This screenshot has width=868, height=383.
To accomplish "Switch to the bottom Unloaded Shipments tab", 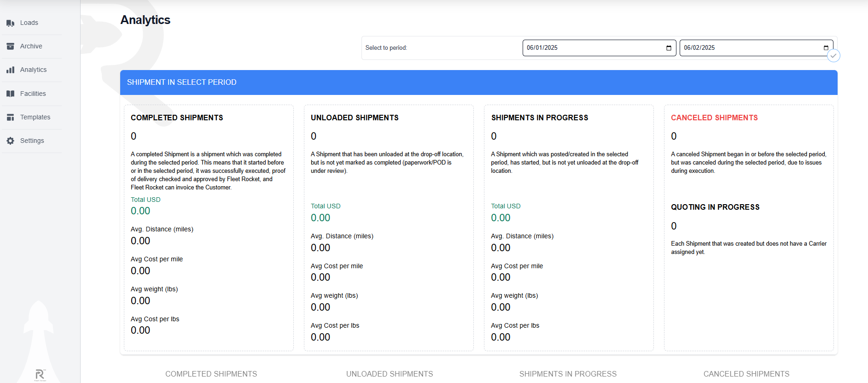I will [x=390, y=374].
